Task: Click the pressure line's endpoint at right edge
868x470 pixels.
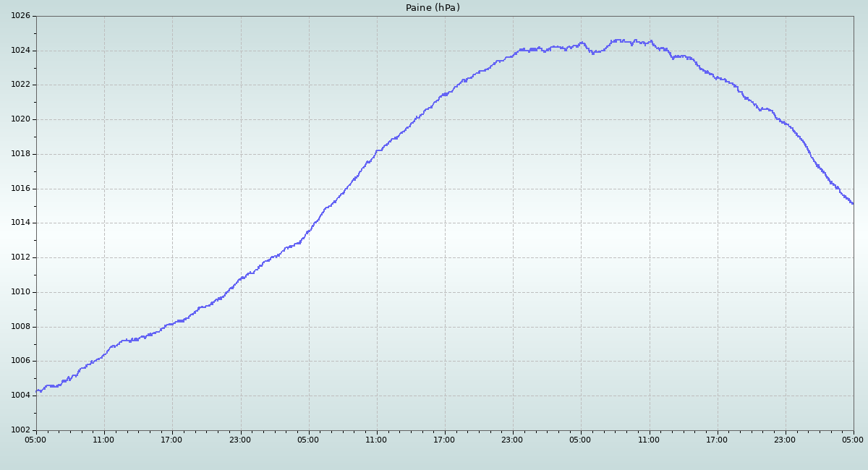Action: coord(853,203)
